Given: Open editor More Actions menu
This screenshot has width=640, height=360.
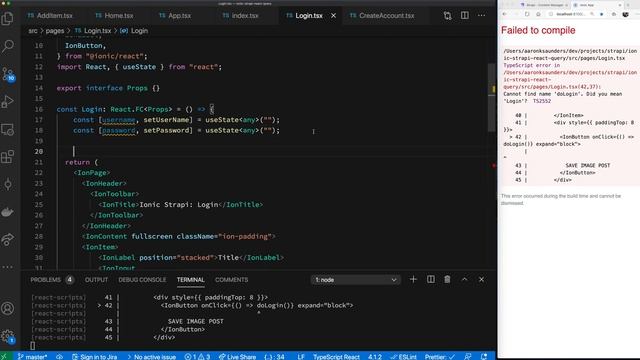Looking at the screenshot, I should (482, 16).
